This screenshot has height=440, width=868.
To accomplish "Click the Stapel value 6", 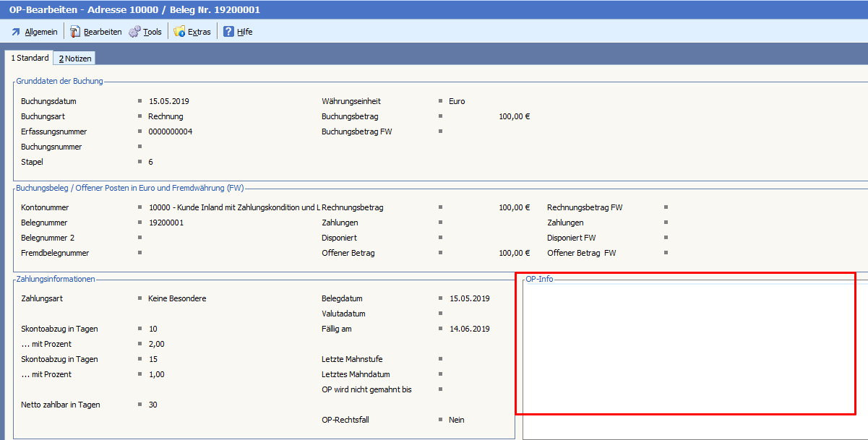I will (x=150, y=162).
